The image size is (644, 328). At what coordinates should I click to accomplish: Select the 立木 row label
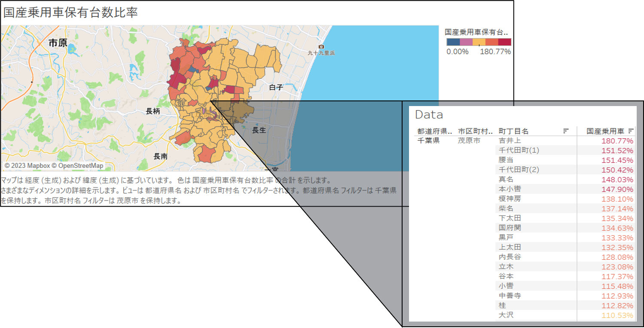pyautogui.click(x=506, y=267)
